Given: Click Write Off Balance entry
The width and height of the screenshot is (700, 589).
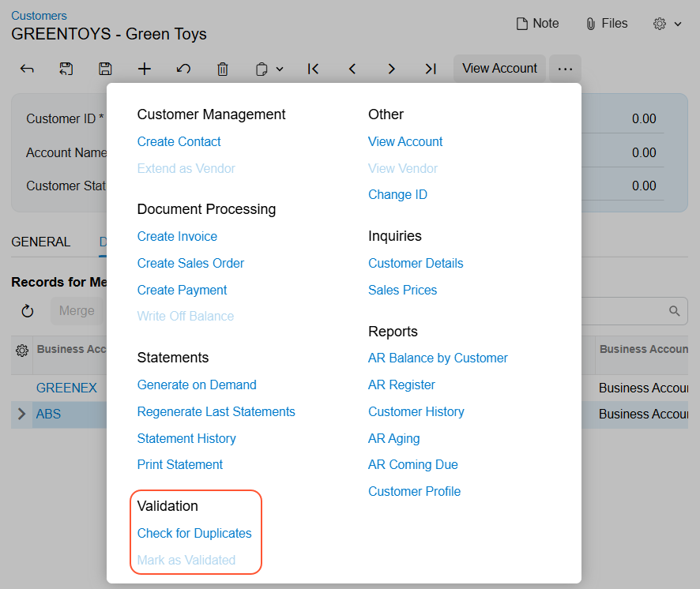Looking at the screenshot, I should coord(186,316).
